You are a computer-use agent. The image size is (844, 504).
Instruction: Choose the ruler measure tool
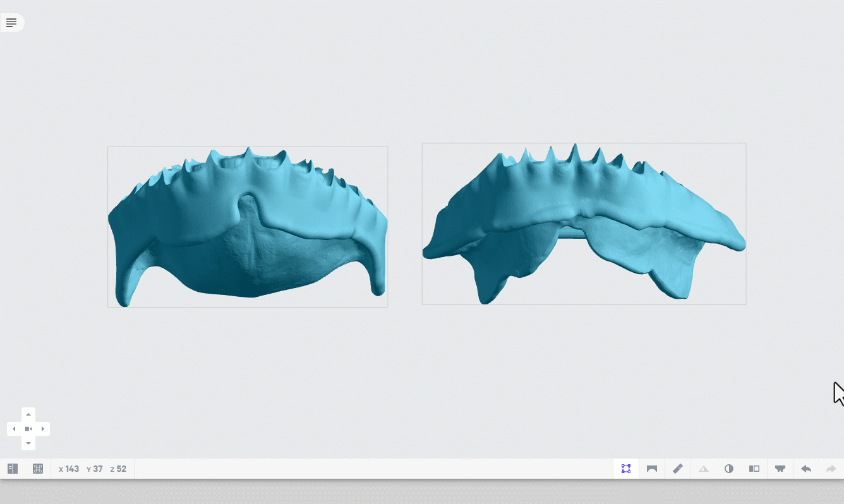(x=678, y=469)
